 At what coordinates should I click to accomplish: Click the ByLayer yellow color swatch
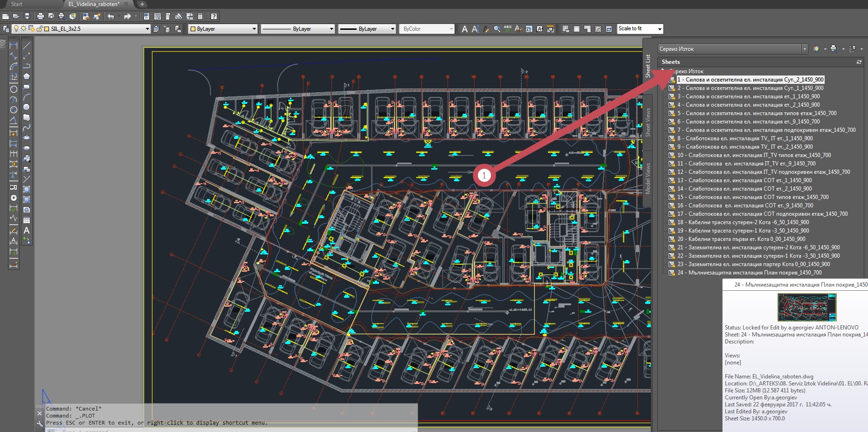click(x=193, y=29)
